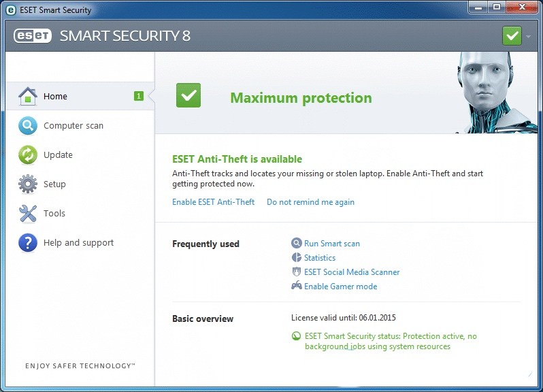Image resolution: width=543 pixels, height=392 pixels.
Task: Click the Setup gear icon
Action: click(x=28, y=184)
